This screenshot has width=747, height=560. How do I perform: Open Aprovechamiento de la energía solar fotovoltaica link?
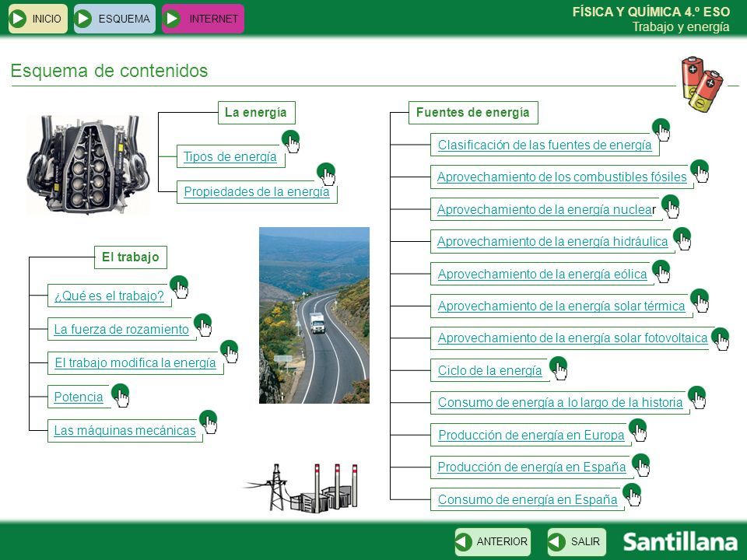573,338
